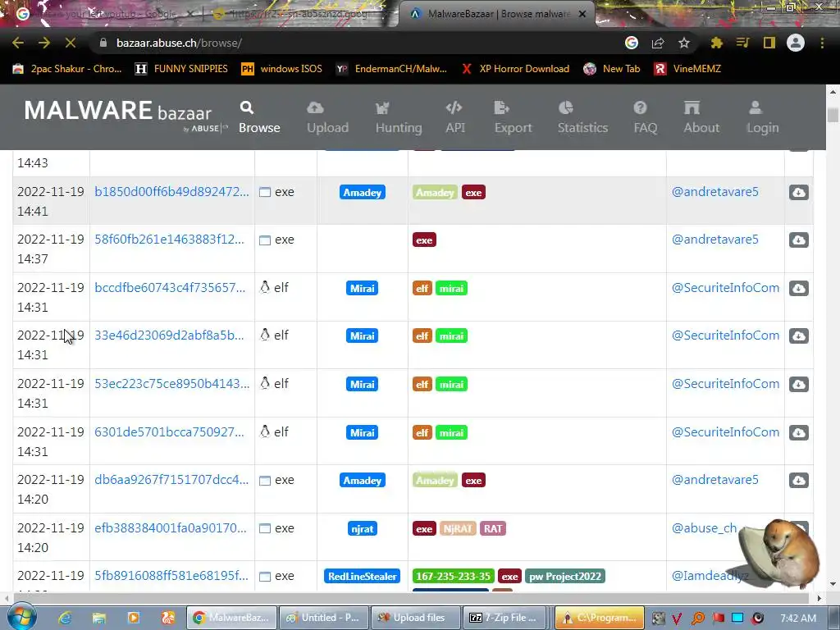Open reporter @andretavare5 in 58f60fb2 row
Viewport: 840px width, 630px height.
[x=715, y=240]
